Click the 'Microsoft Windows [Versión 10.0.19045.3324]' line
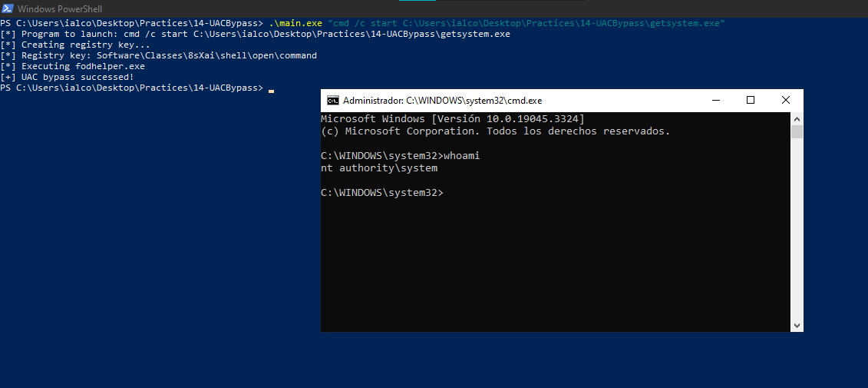This screenshot has width=868, height=388. 453,118
